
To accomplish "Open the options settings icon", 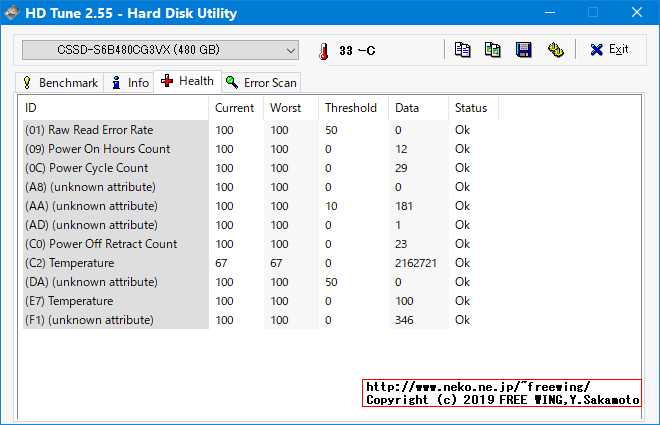I will [555, 50].
